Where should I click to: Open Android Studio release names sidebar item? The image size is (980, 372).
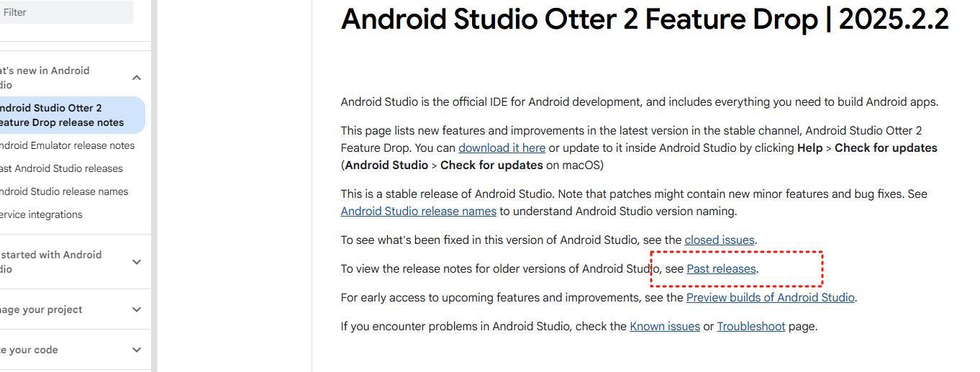coord(64,191)
